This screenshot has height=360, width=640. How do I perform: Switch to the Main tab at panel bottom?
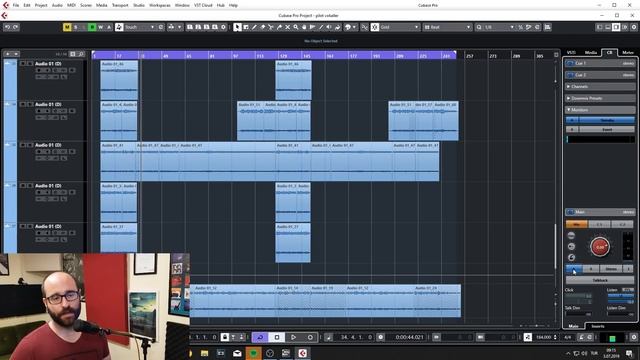click(574, 326)
